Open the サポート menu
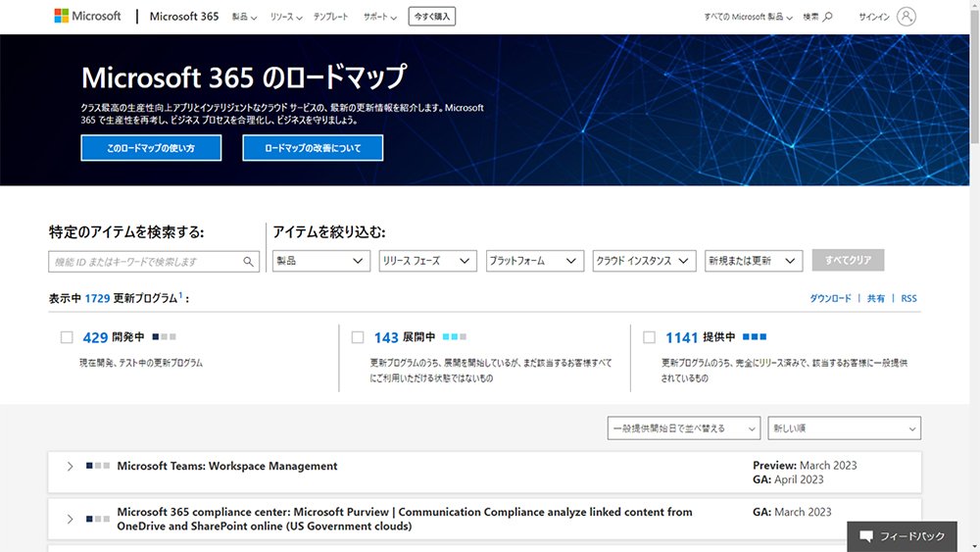980x552 pixels. [380, 17]
